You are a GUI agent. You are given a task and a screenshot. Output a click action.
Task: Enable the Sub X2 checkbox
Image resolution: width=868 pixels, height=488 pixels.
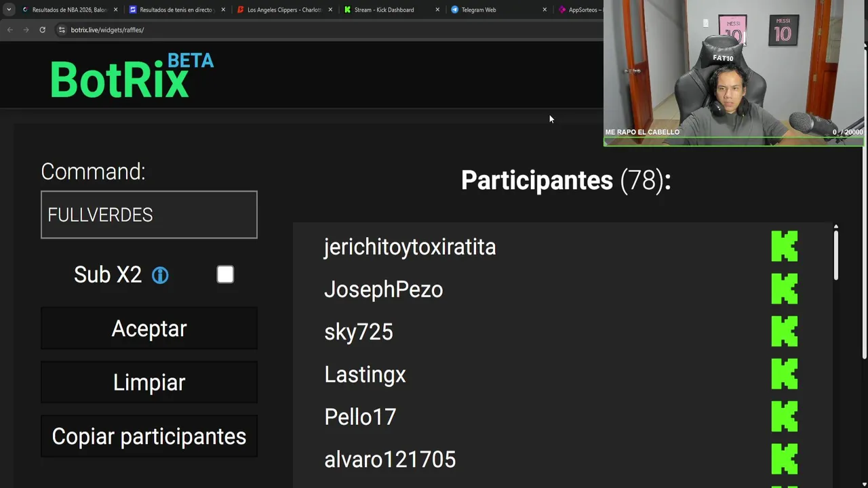click(225, 274)
